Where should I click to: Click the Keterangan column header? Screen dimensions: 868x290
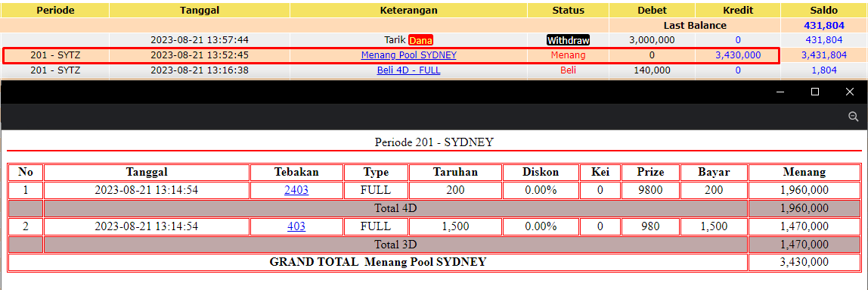(408, 10)
